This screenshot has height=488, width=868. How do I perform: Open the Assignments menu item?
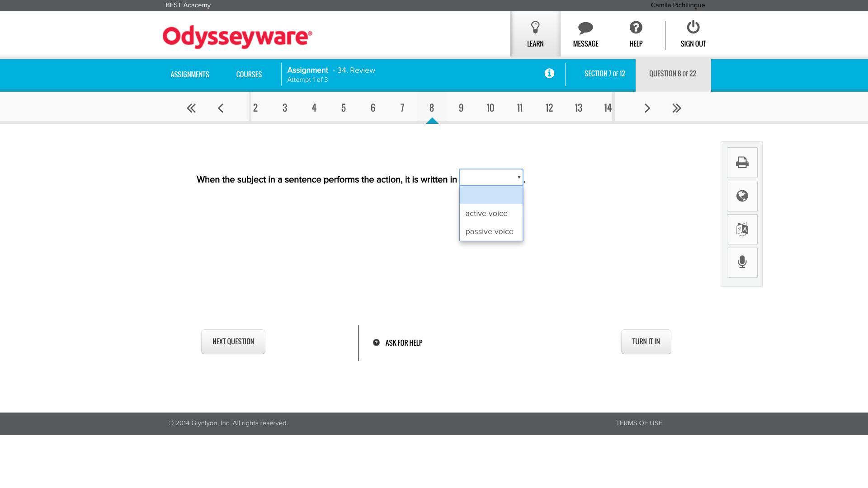coord(189,75)
